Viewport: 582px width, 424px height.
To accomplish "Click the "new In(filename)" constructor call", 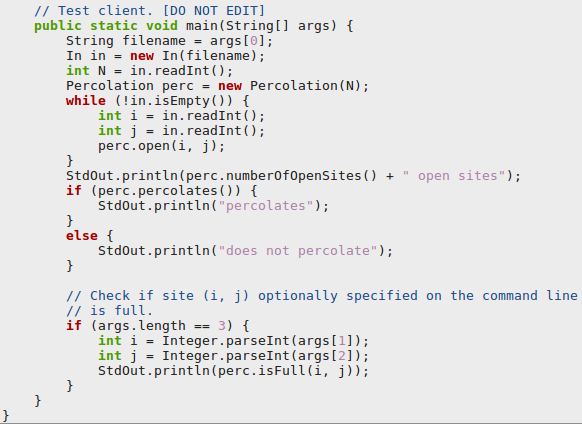I will 193,56.
